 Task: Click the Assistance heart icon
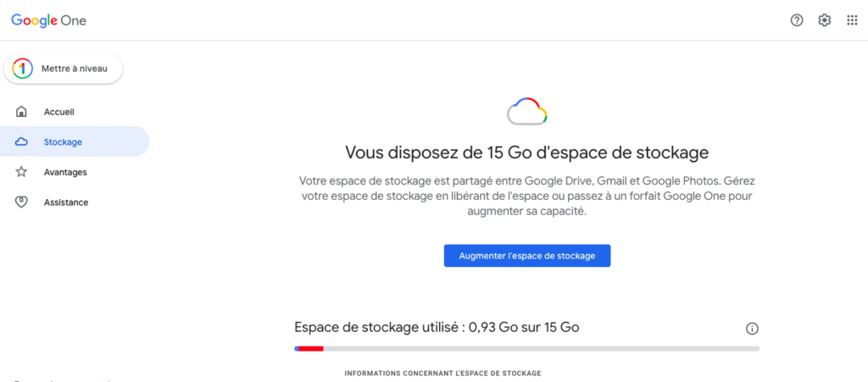click(x=21, y=202)
